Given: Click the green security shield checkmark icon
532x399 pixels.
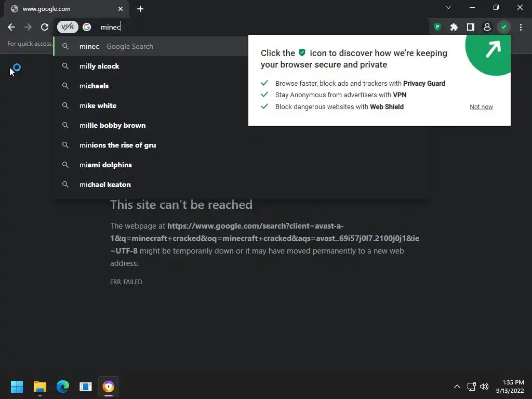Looking at the screenshot, I should coord(504,27).
